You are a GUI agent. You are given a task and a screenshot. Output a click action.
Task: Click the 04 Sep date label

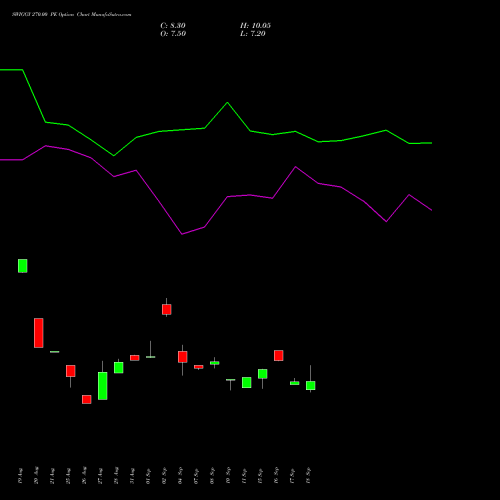click(181, 476)
